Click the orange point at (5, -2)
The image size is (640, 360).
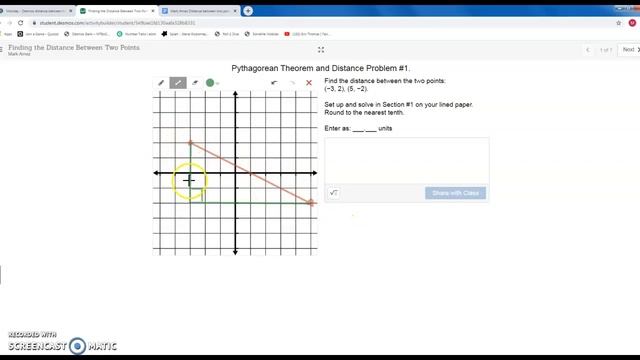tap(311, 202)
